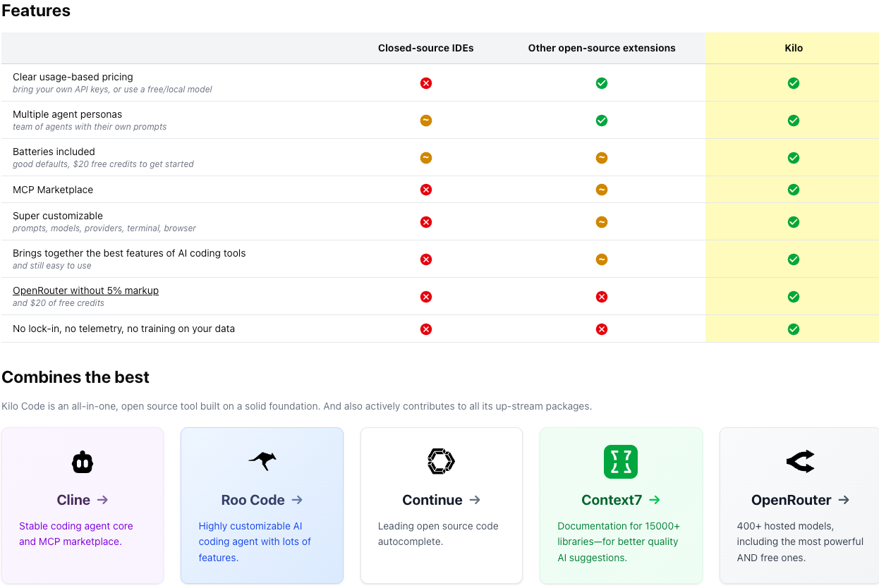The height and width of the screenshot is (588, 879).
Task: Click 'Stable coding agent core' description text
Action: tap(76, 534)
